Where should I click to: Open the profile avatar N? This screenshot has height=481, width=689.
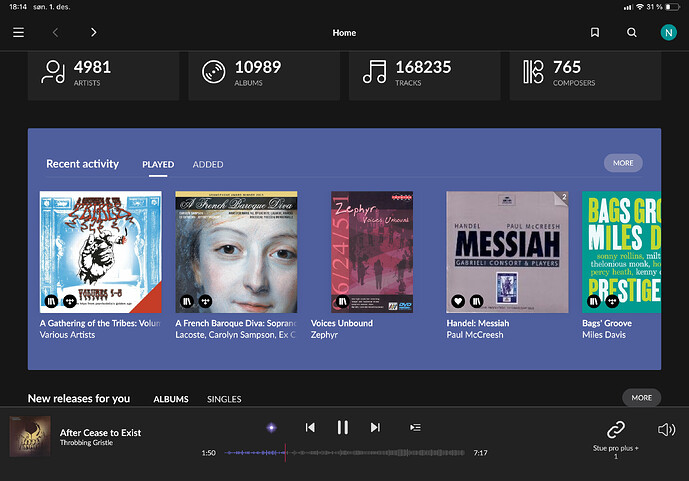click(668, 33)
